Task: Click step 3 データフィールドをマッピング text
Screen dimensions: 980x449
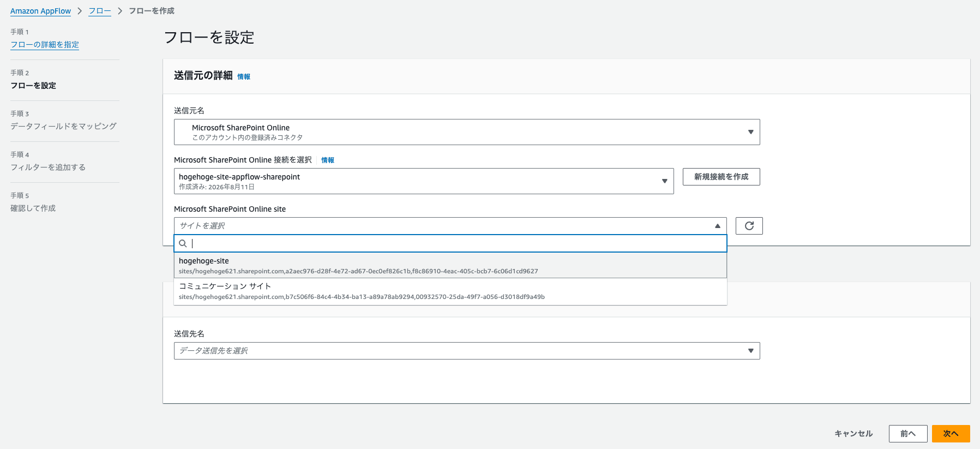Action: [63, 126]
